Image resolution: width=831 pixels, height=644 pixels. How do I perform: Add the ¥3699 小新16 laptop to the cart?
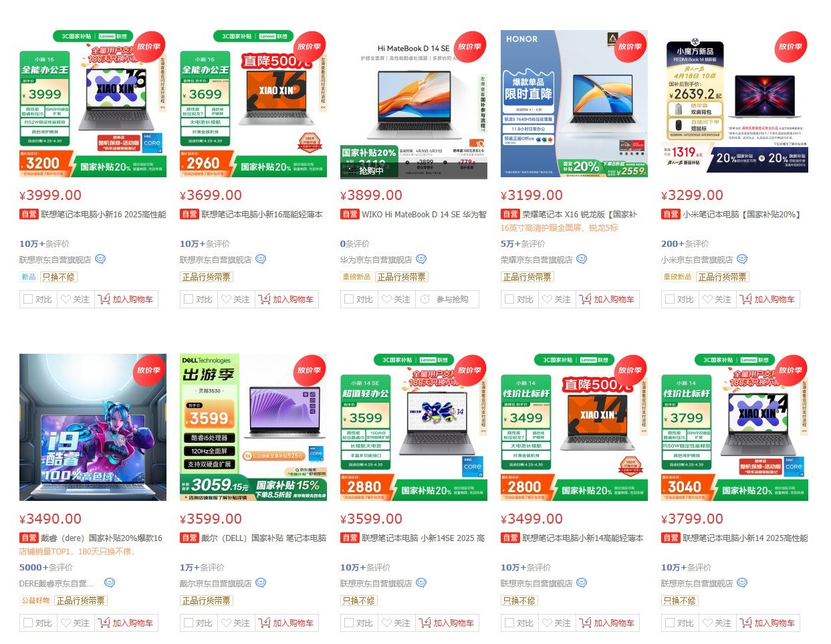tap(286, 299)
